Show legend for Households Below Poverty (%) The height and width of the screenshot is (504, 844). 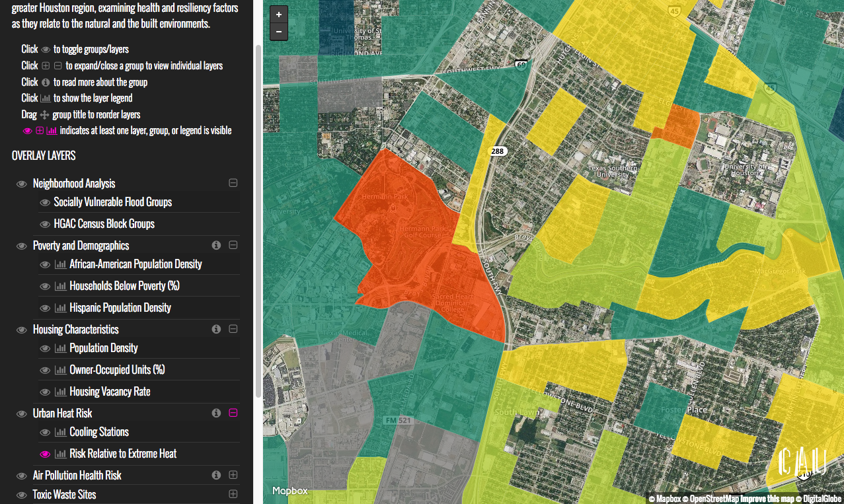pos(60,286)
